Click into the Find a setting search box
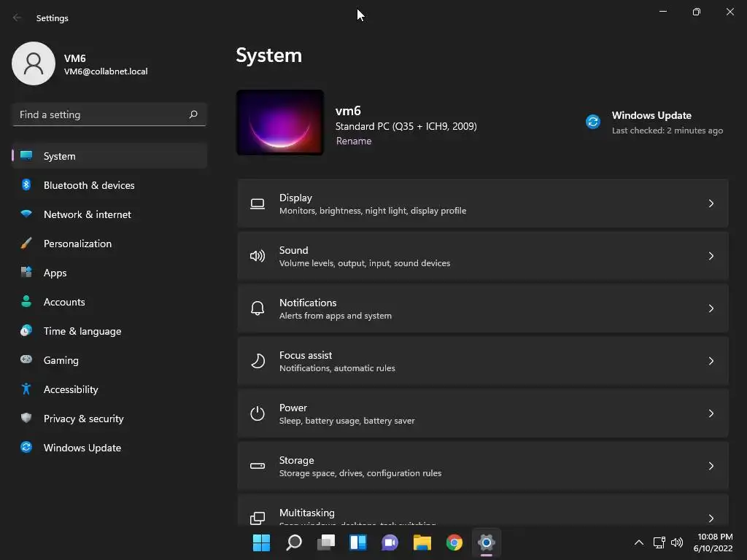Image resolution: width=747 pixels, height=560 pixels. (109, 114)
